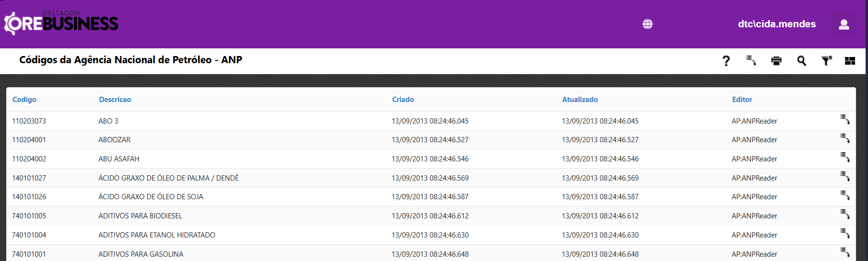
Task: Click row action icon for ADITIVOS PARA BIODIESEL
Action: (x=845, y=215)
